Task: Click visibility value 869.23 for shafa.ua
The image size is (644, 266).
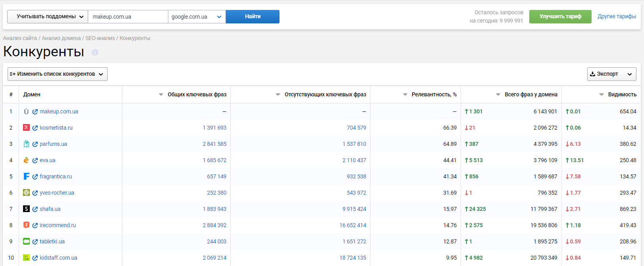Action: tap(628, 209)
